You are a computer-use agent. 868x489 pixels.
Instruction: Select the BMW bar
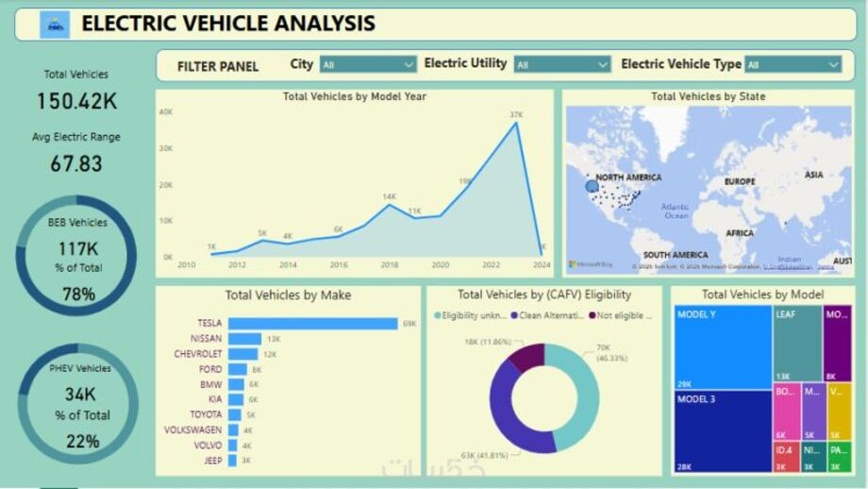[x=236, y=384]
